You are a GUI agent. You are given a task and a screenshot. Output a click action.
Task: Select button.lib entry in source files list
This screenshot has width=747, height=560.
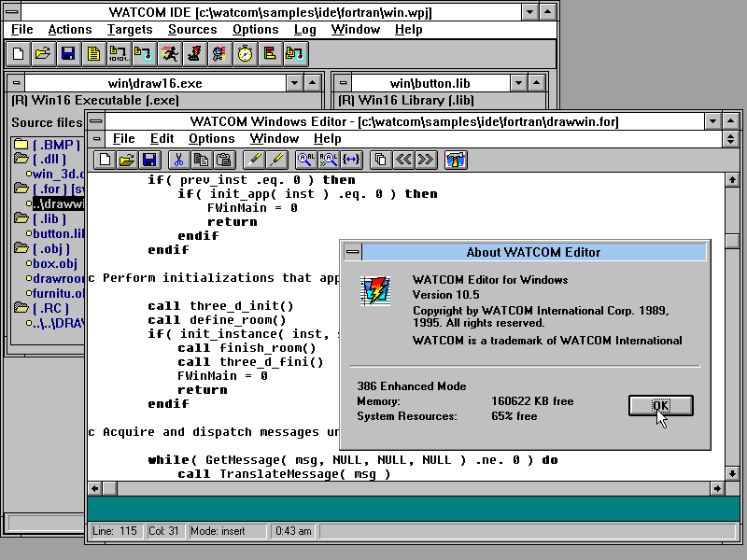pos(55,233)
